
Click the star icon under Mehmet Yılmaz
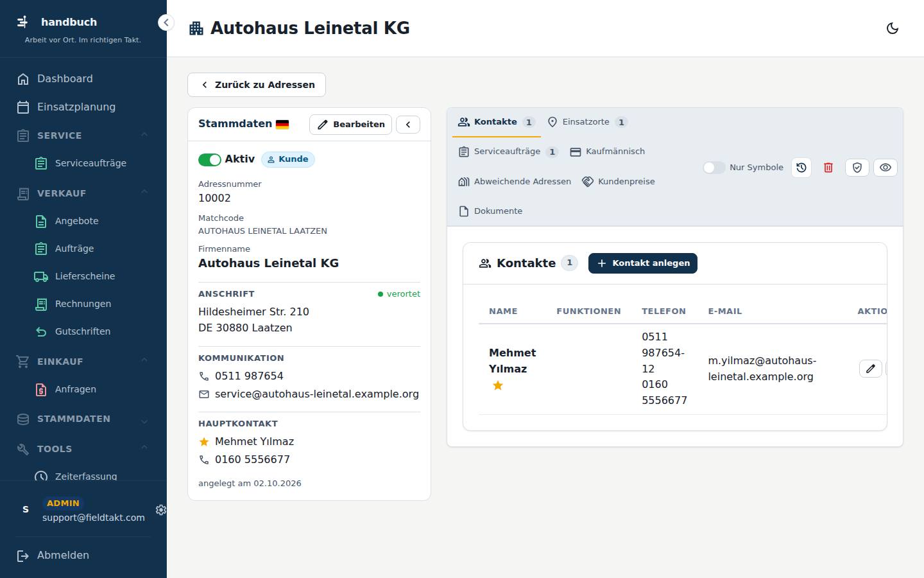pyautogui.click(x=497, y=385)
